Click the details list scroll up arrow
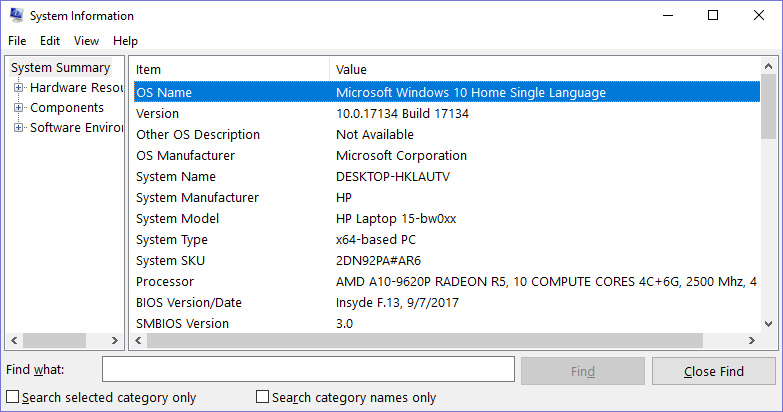783x412 pixels. 769,66
